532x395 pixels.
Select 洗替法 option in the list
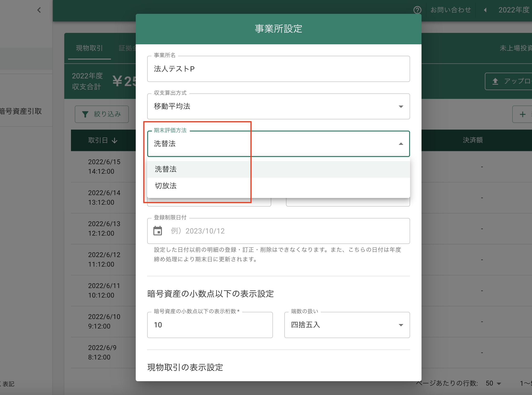278,169
